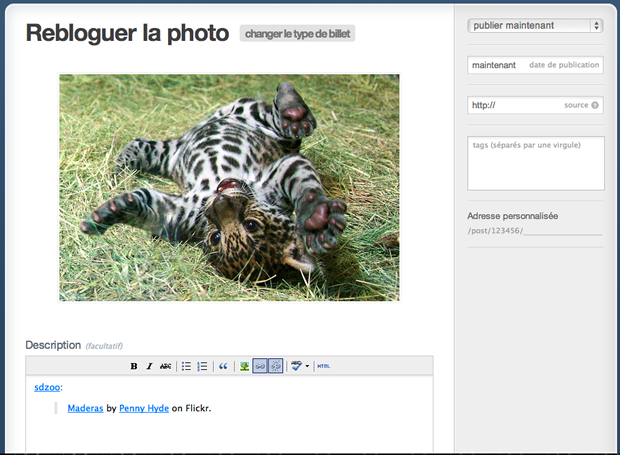Click the insert image icon
Screen dimensions: 620x455
(244, 366)
